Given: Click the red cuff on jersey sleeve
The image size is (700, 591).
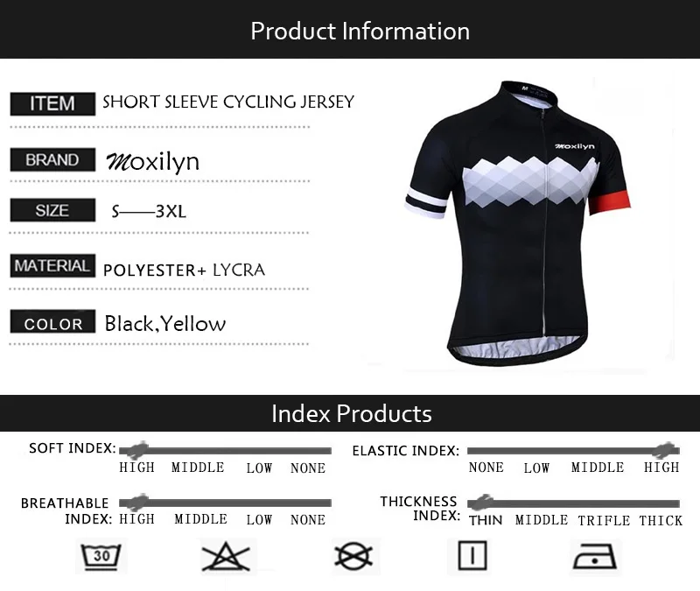Looking at the screenshot, I should tap(609, 202).
